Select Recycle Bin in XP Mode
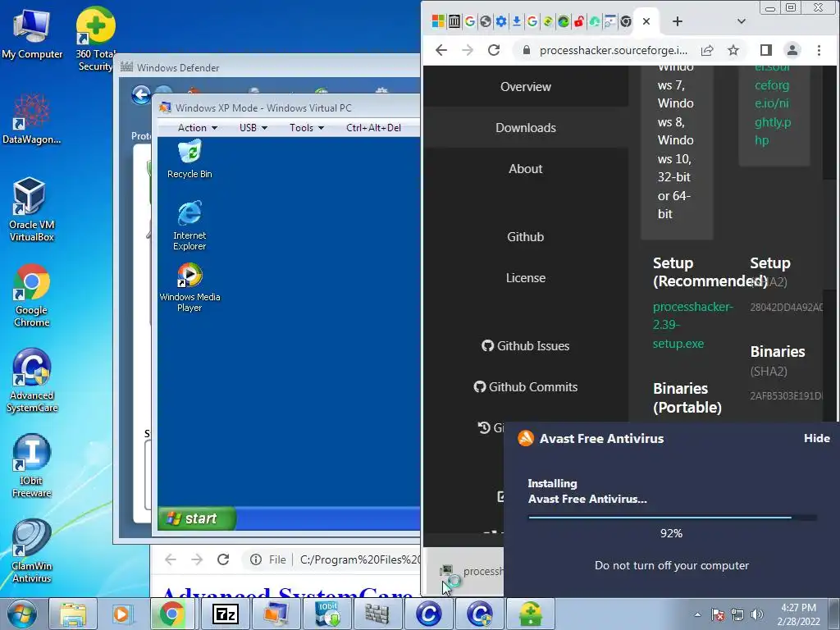 coord(189,158)
